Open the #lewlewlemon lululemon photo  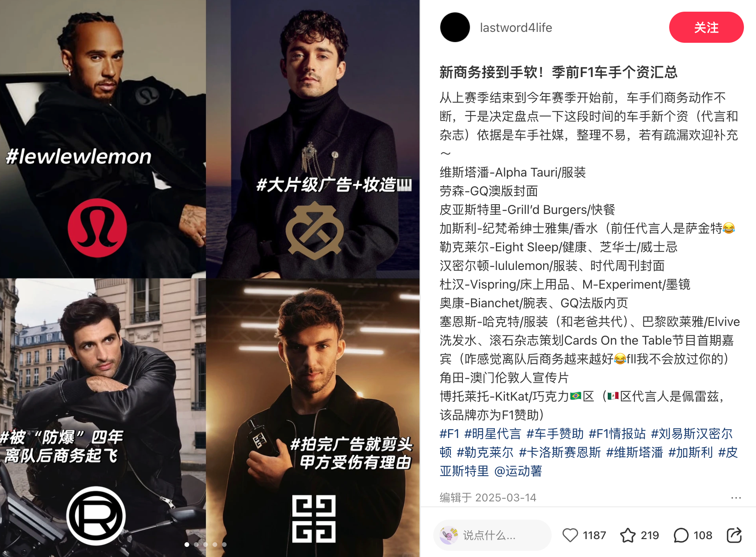[103, 139]
